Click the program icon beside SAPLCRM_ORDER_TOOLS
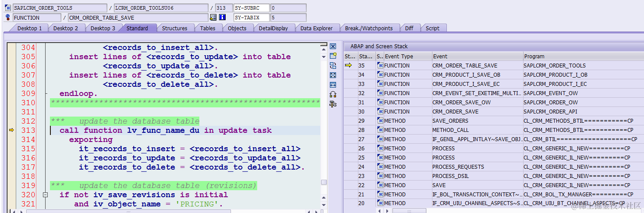This screenshot has width=644, height=213. pyautogui.click(x=7, y=8)
